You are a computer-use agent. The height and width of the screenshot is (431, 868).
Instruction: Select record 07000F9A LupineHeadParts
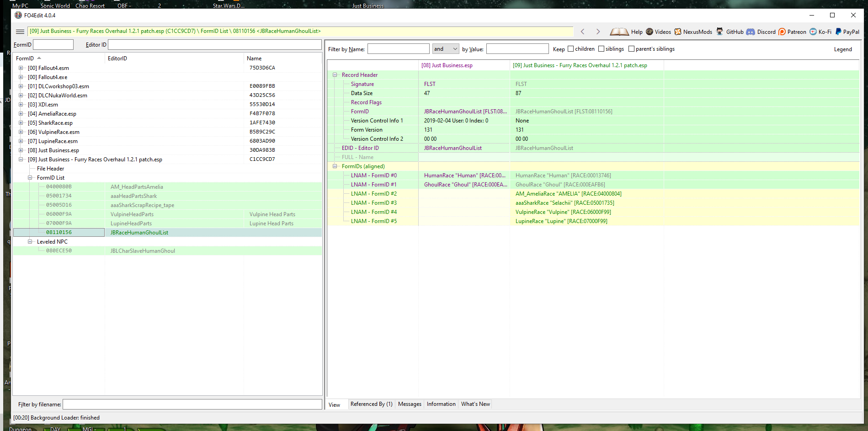(x=167, y=223)
